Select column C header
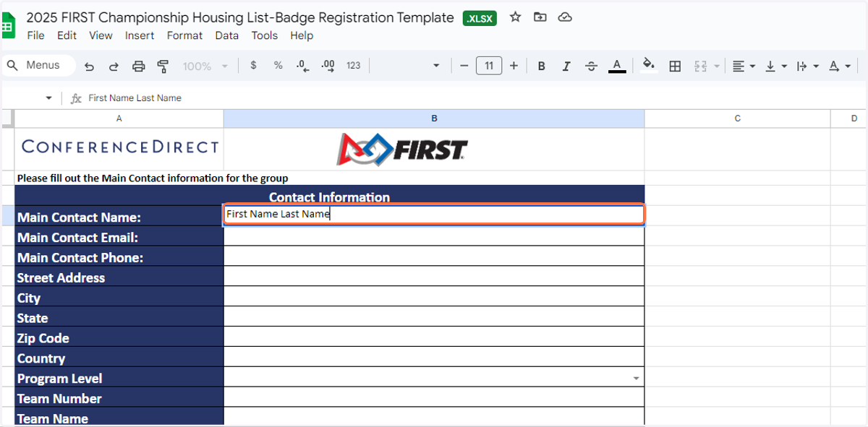This screenshot has height=427, width=868. (x=737, y=118)
